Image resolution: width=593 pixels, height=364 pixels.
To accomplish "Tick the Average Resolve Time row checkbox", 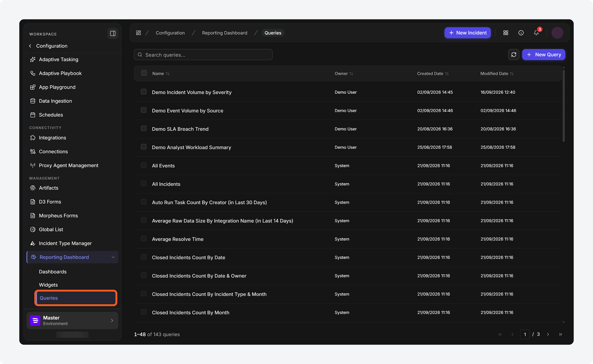I will (x=144, y=238).
